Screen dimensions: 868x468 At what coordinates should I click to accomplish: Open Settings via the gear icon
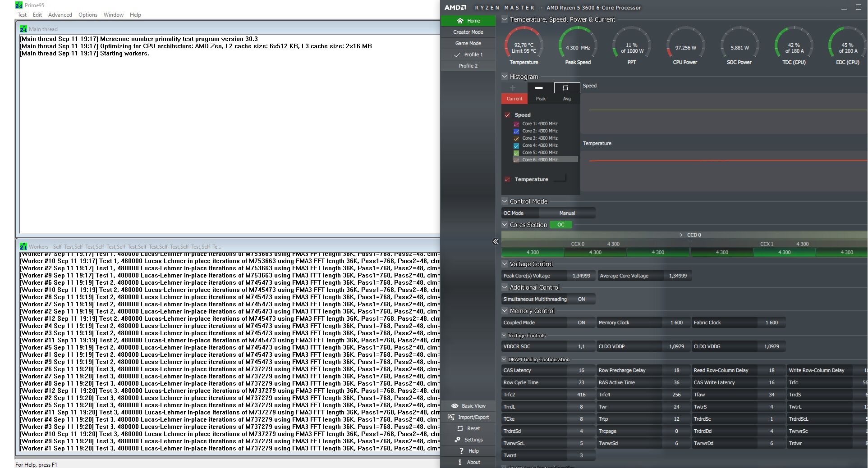point(457,440)
